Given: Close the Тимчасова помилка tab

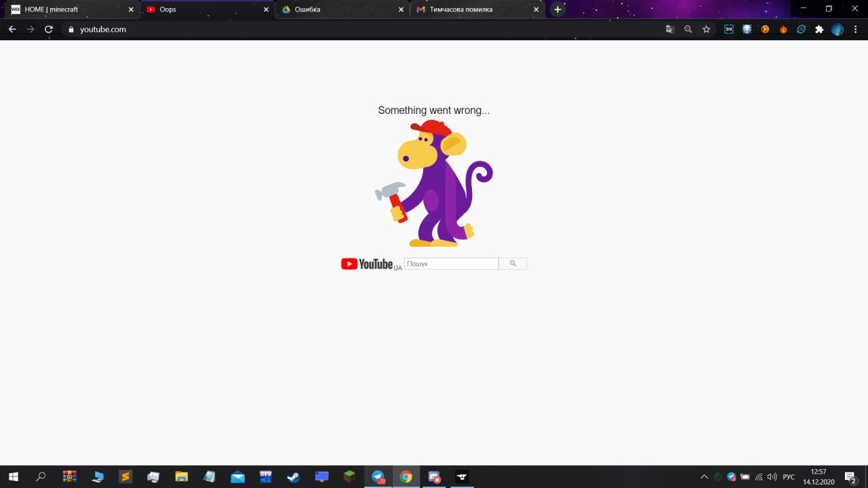Looking at the screenshot, I should pos(536,9).
